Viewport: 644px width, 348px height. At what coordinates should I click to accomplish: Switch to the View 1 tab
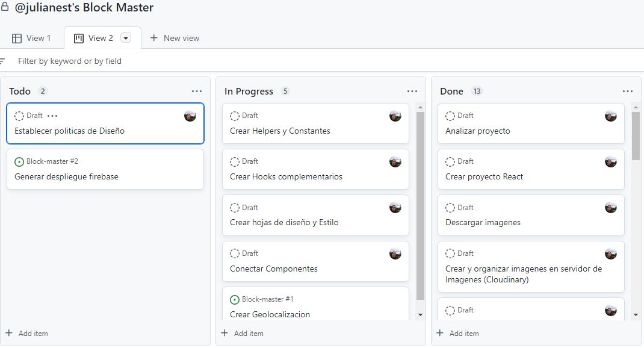pyautogui.click(x=33, y=37)
